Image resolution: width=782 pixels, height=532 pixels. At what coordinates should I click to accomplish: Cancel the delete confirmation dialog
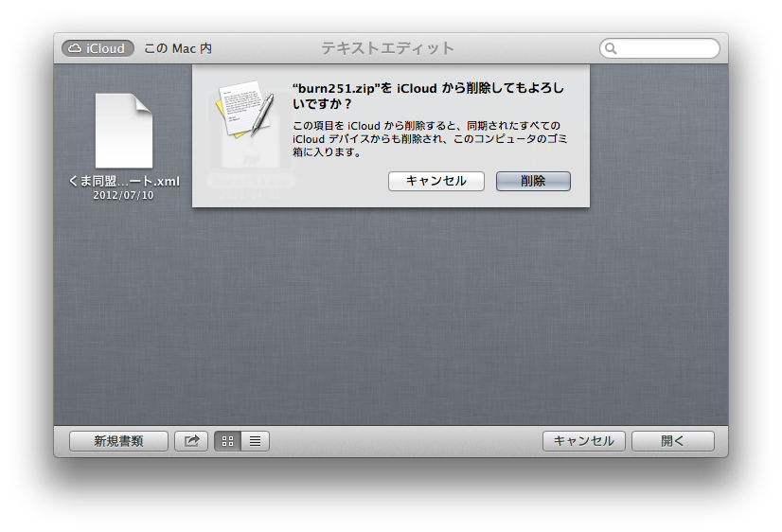click(435, 181)
